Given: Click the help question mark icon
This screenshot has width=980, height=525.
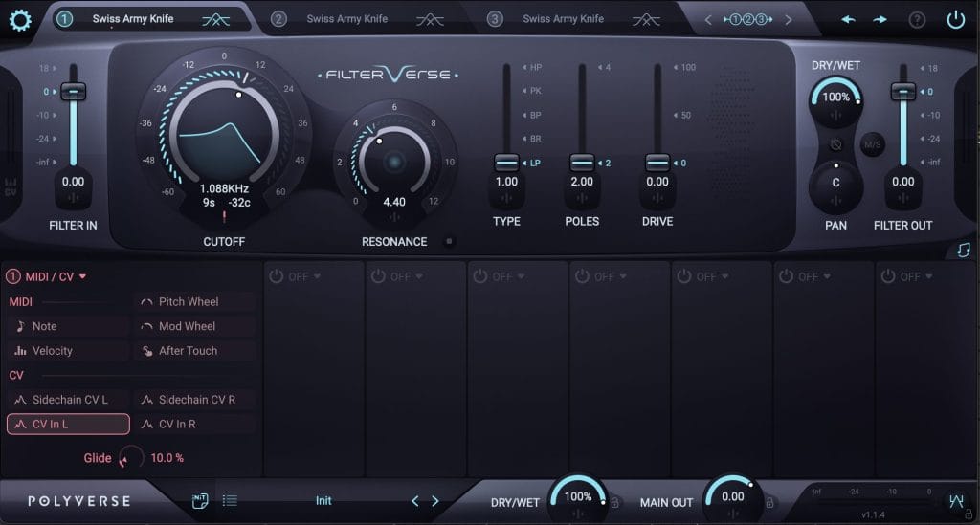Looking at the screenshot, I should pos(917,19).
